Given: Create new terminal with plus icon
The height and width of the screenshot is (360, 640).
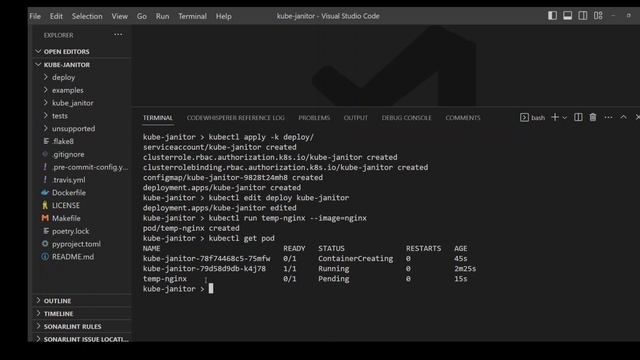Looking at the screenshot, I should click(x=555, y=118).
